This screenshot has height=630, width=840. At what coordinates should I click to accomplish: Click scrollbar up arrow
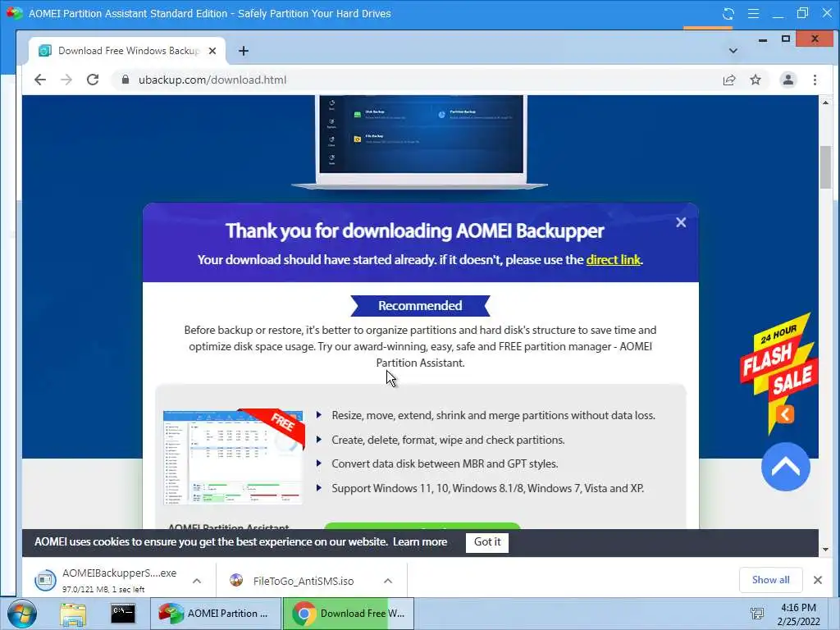tap(825, 103)
